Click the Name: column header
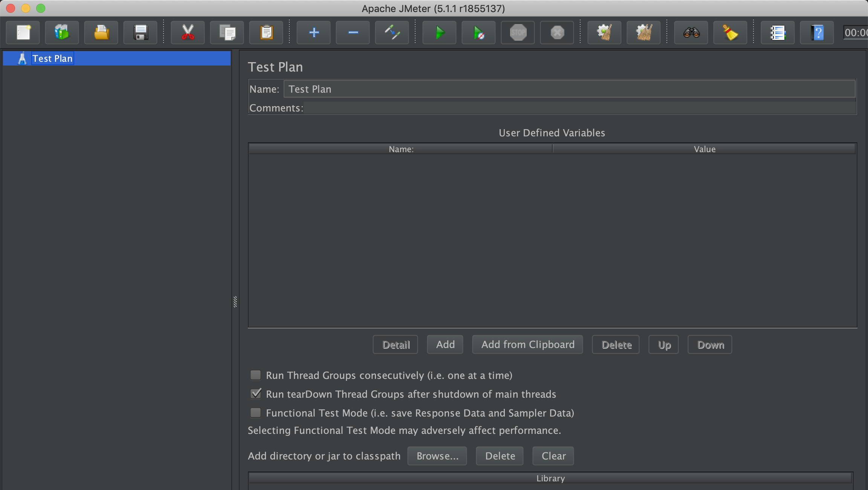868x490 pixels. click(x=401, y=149)
